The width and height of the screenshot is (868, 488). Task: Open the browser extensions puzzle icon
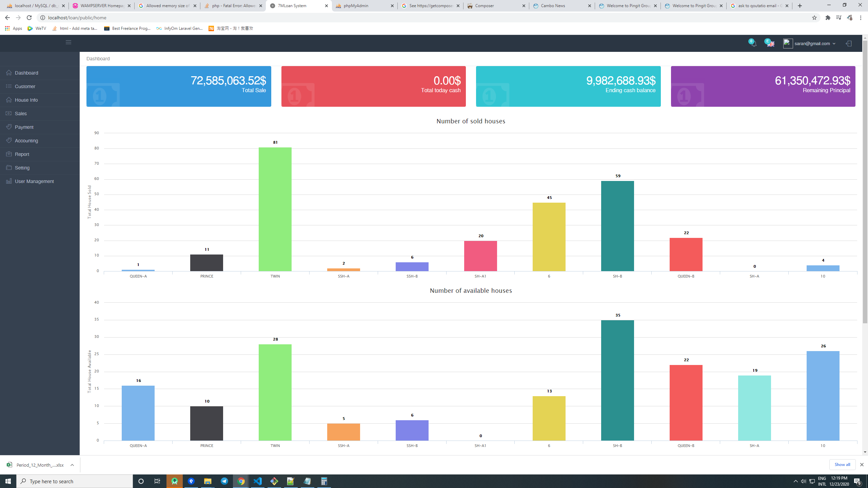[828, 18]
